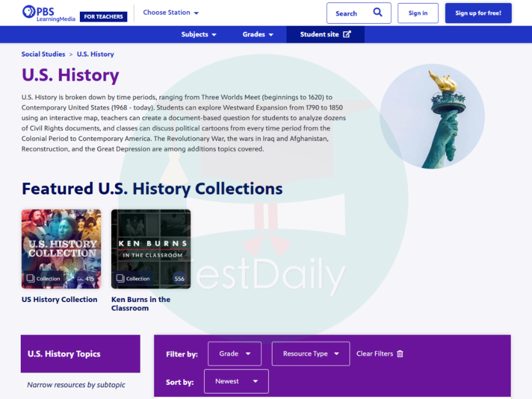
Task: Open the Resource Type filter dropdown
Action: pos(310,353)
